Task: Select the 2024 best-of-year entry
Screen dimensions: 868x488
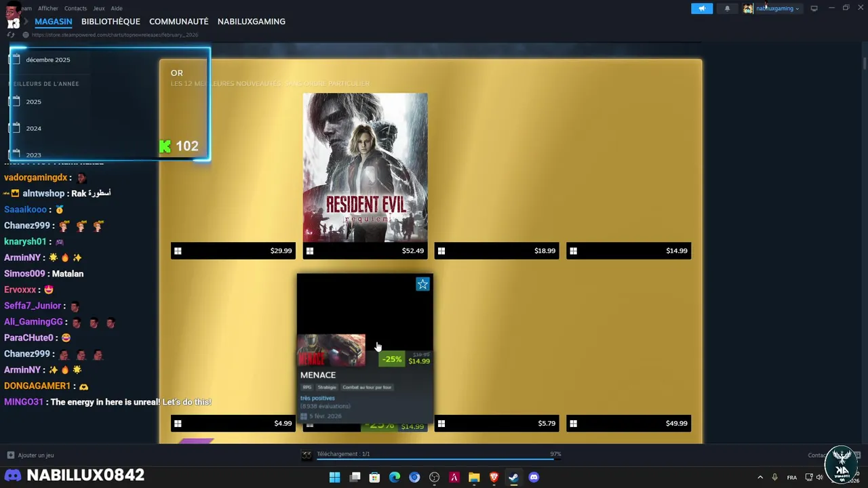Action: (x=33, y=128)
